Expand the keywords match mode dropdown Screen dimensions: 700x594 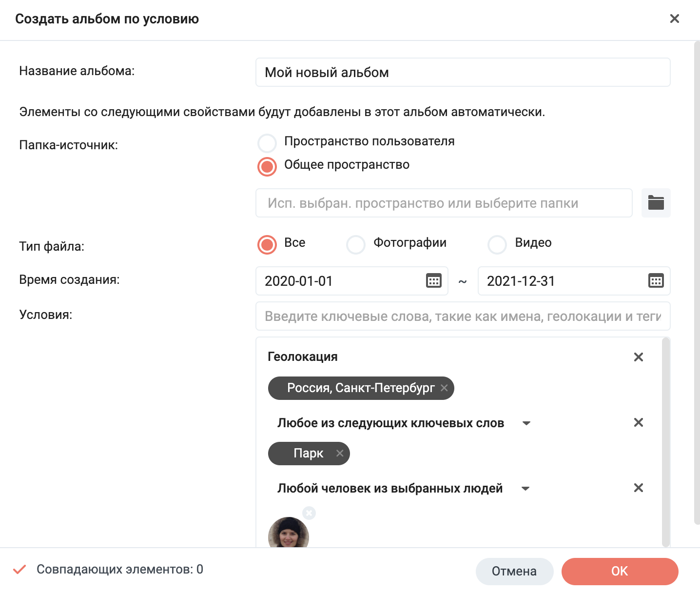[526, 423]
